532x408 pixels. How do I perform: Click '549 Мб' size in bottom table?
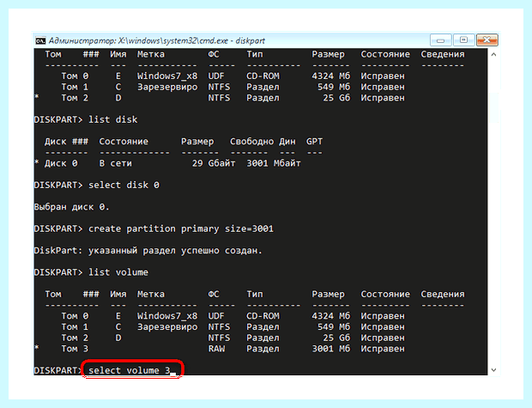click(334, 326)
